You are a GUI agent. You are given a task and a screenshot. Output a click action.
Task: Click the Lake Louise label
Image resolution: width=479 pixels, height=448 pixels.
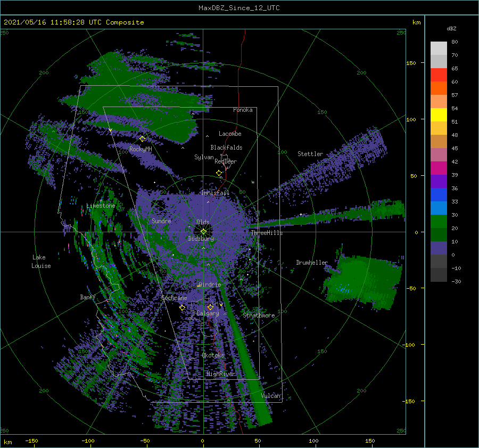[41, 262]
